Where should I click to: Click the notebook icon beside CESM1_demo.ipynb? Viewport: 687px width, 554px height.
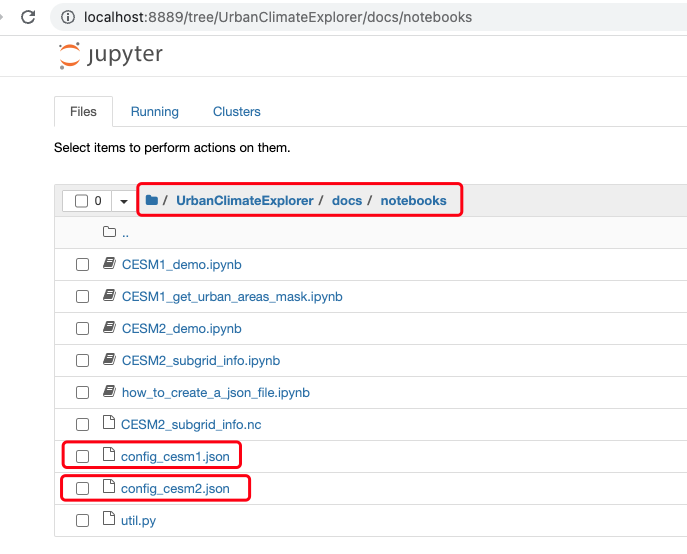click(109, 263)
